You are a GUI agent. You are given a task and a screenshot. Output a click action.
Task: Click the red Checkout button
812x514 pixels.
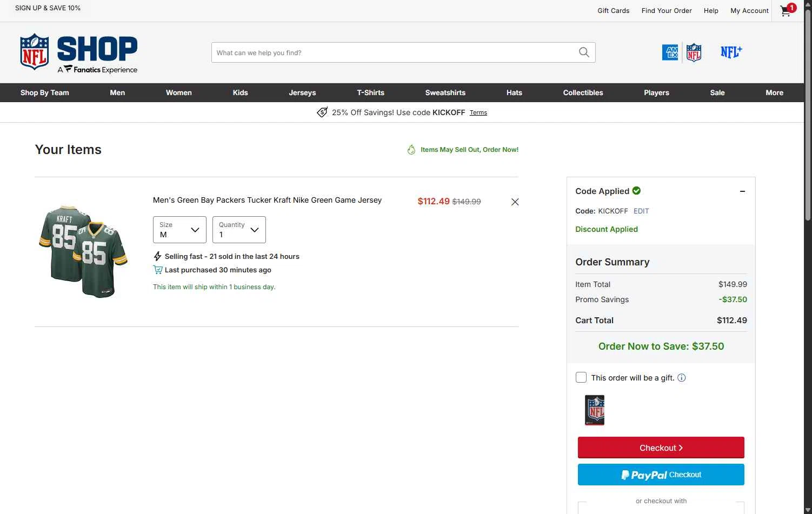pyautogui.click(x=661, y=448)
